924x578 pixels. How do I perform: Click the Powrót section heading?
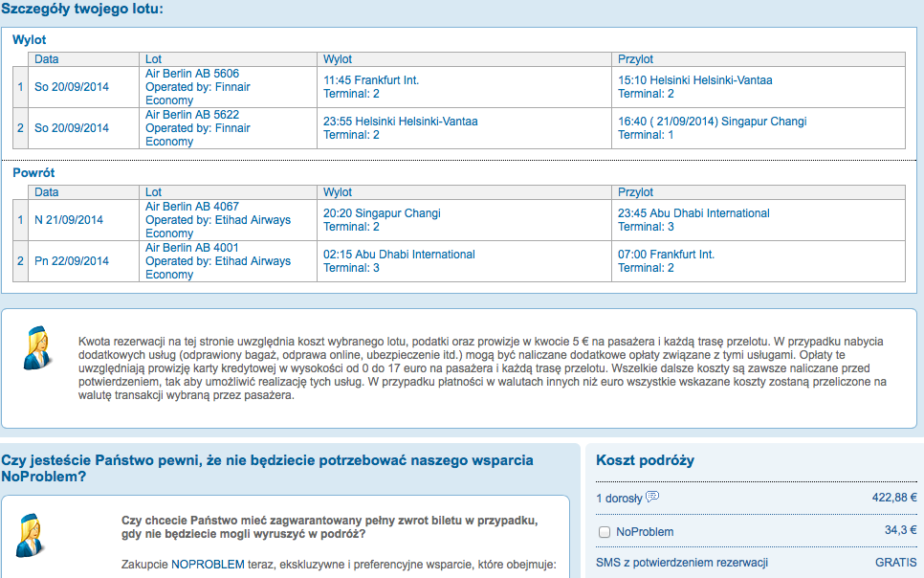coord(33,173)
